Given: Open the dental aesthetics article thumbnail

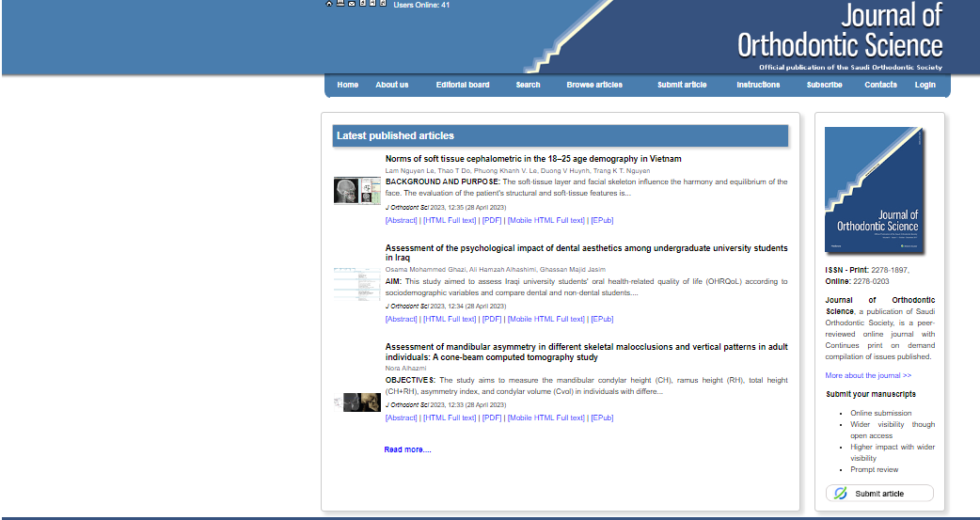Looking at the screenshot, I should [x=356, y=283].
